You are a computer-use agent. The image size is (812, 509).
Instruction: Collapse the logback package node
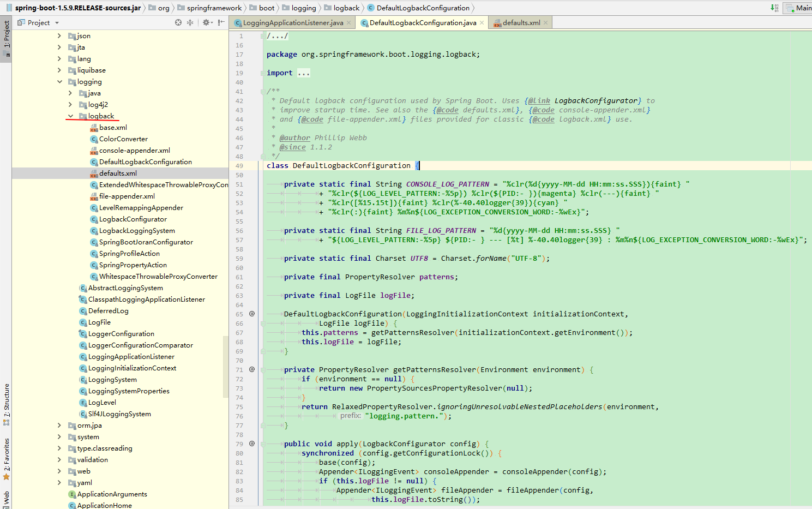70,116
